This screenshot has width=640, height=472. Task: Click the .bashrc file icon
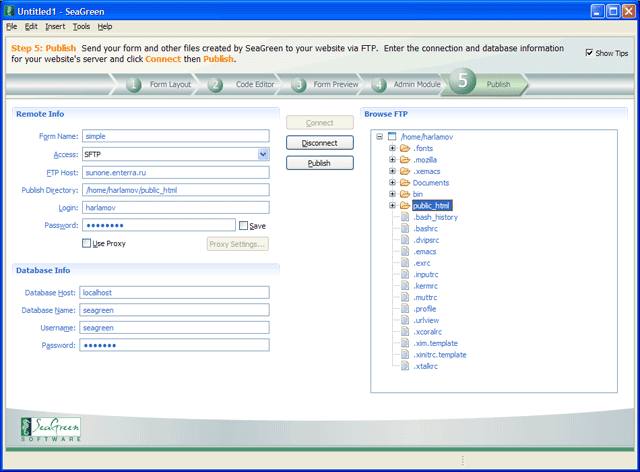tap(405, 228)
